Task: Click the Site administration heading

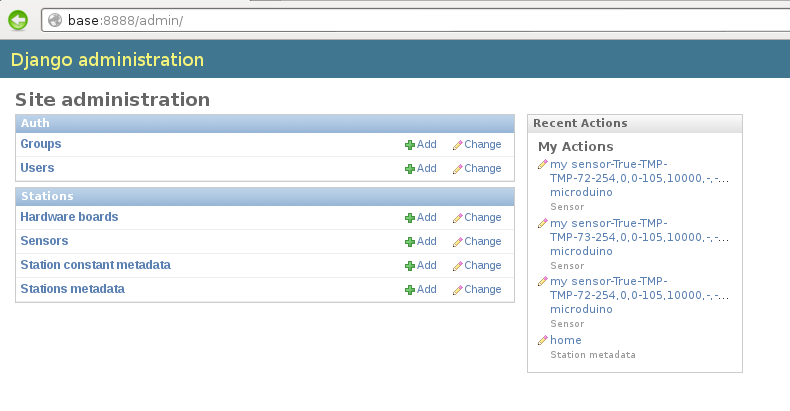Action: [x=112, y=100]
